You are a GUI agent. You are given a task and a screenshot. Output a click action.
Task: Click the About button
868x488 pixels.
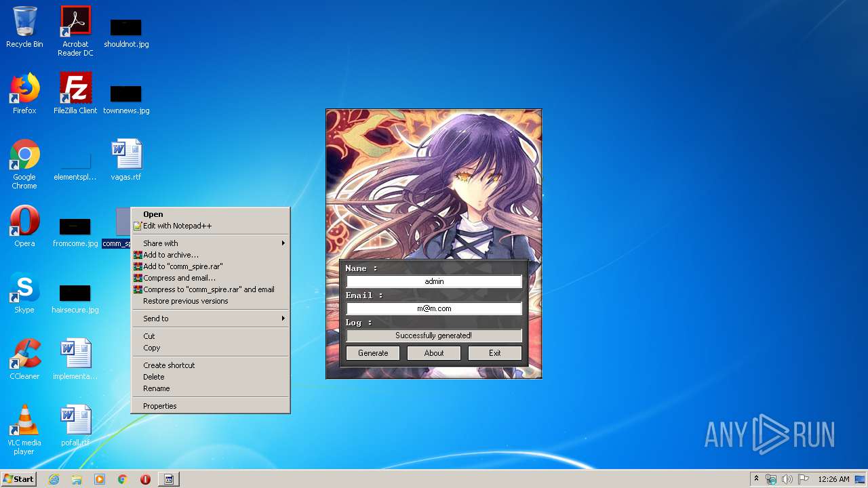coord(434,353)
